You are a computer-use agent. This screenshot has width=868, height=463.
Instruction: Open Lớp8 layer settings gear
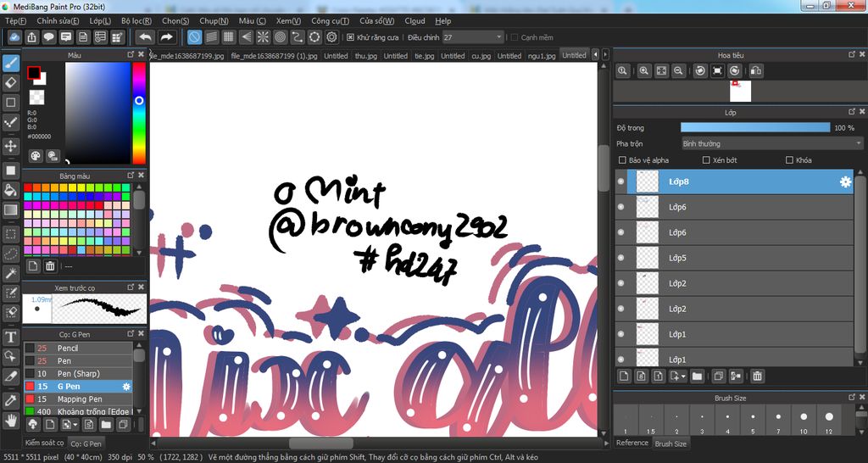click(845, 181)
